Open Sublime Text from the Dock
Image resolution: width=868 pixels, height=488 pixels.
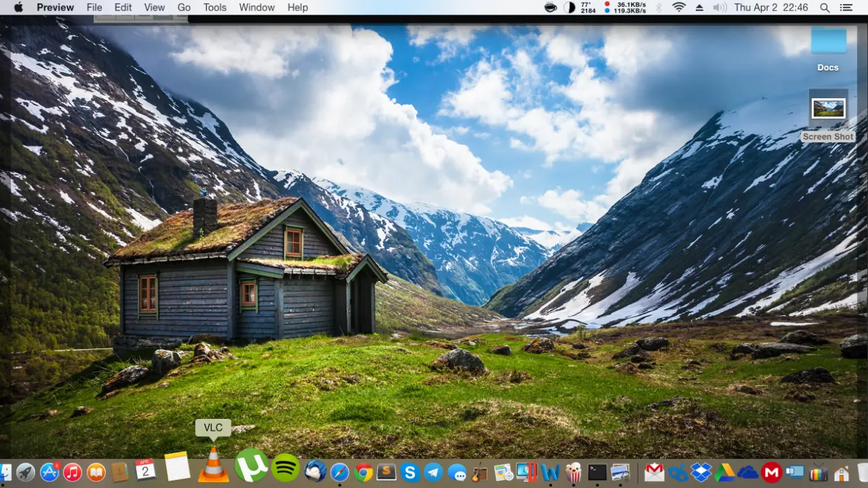click(387, 472)
